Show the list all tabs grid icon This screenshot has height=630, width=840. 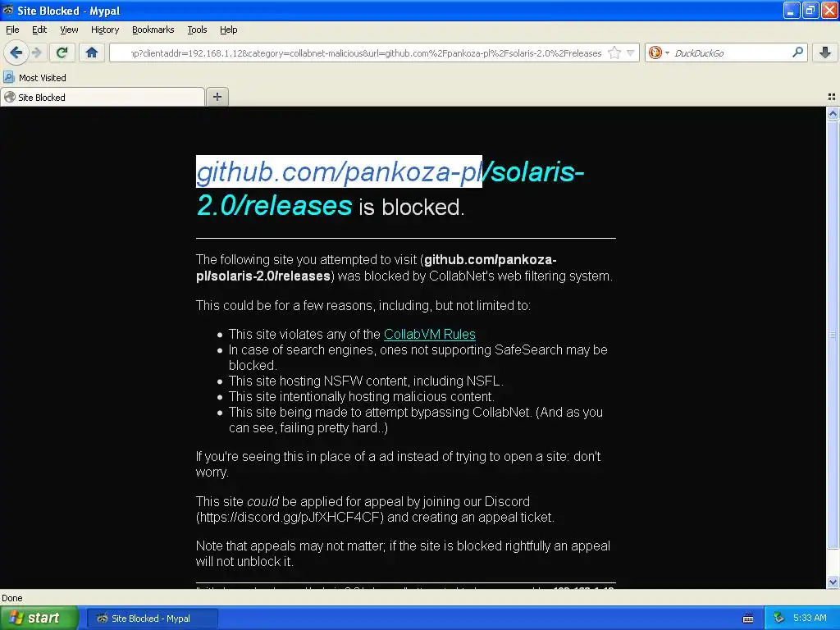point(832,97)
